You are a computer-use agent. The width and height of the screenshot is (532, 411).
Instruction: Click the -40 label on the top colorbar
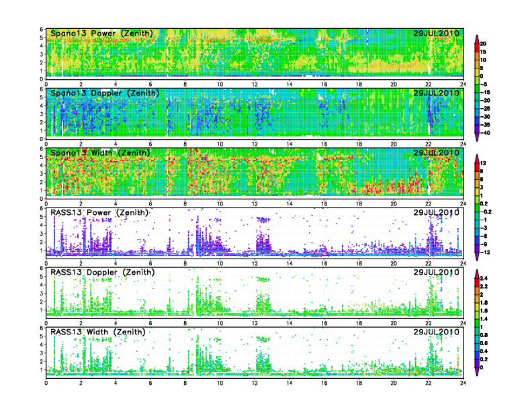485,133
